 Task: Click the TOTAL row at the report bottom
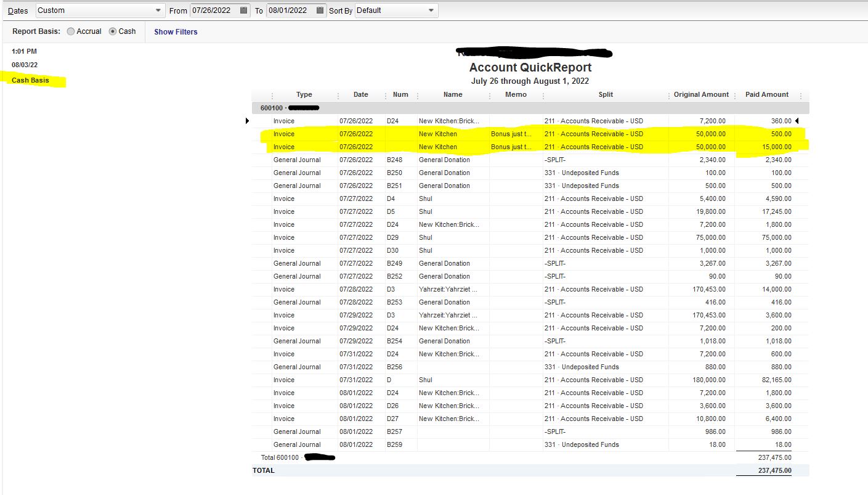[x=263, y=470]
